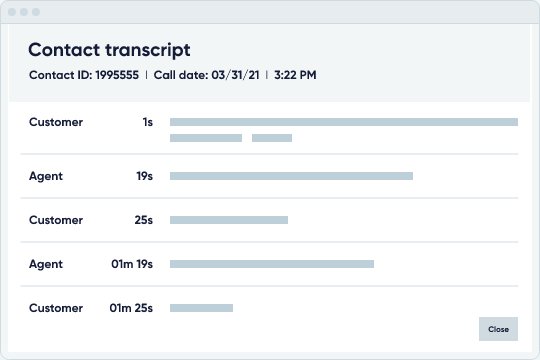Click the Contact ID 1995555 text
Viewport: 540px width, 360px height.
(x=84, y=75)
